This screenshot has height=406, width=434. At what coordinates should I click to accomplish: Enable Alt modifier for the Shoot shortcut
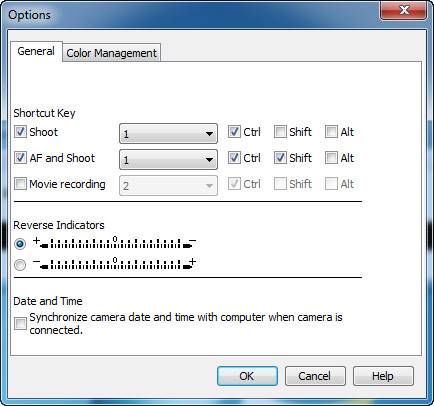[x=331, y=132]
